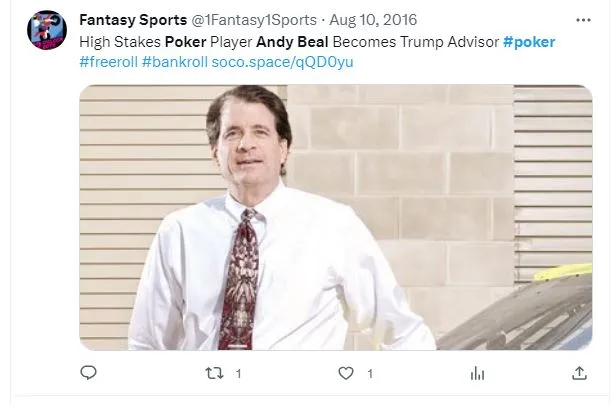612x405 pixels.
Task: Click the bold Poker word in tweet
Action: (x=185, y=42)
